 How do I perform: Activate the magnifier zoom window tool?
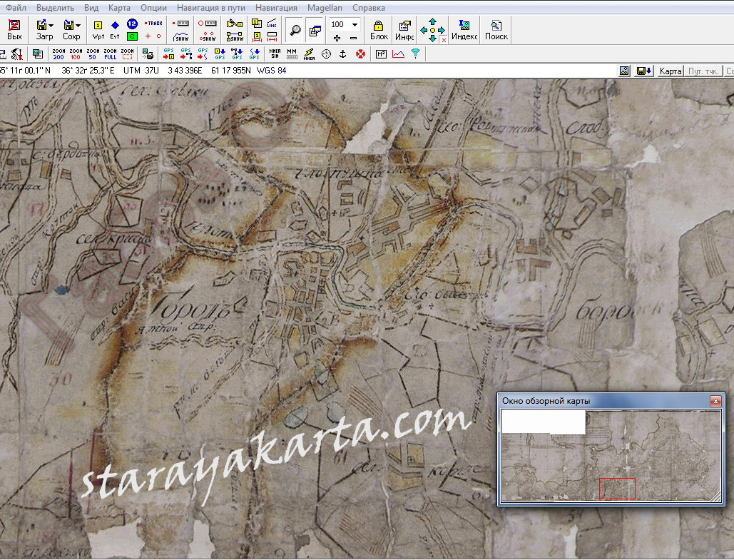point(295,31)
